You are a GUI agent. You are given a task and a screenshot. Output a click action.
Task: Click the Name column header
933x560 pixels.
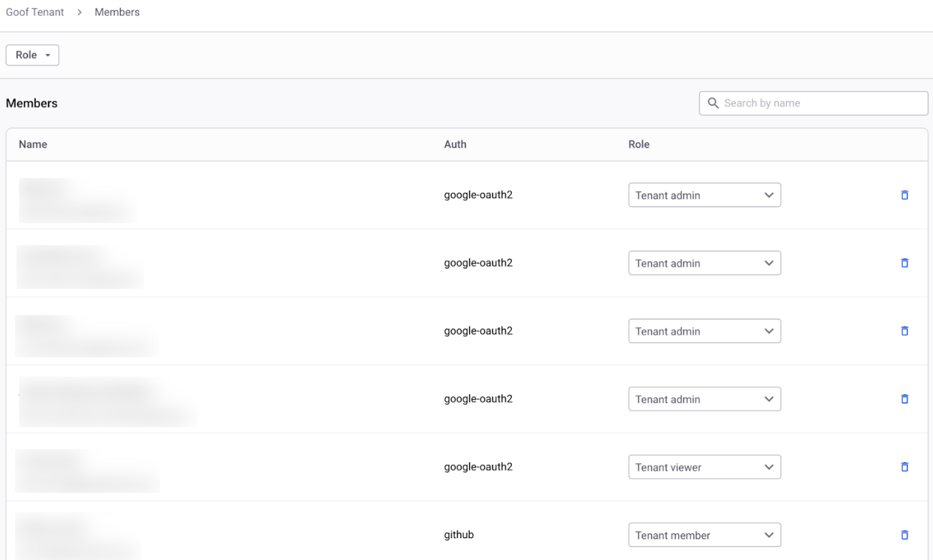pos(33,144)
